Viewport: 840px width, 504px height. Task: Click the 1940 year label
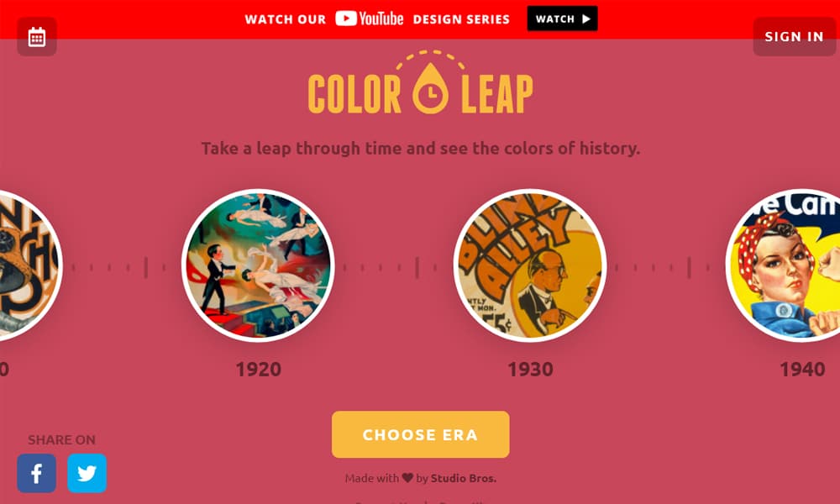pos(802,369)
